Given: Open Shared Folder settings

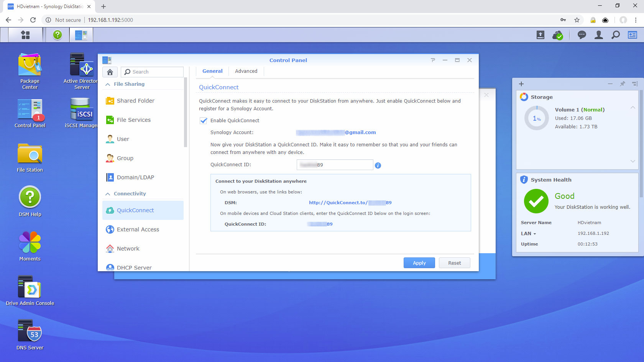Looking at the screenshot, I should click(143, 101).
